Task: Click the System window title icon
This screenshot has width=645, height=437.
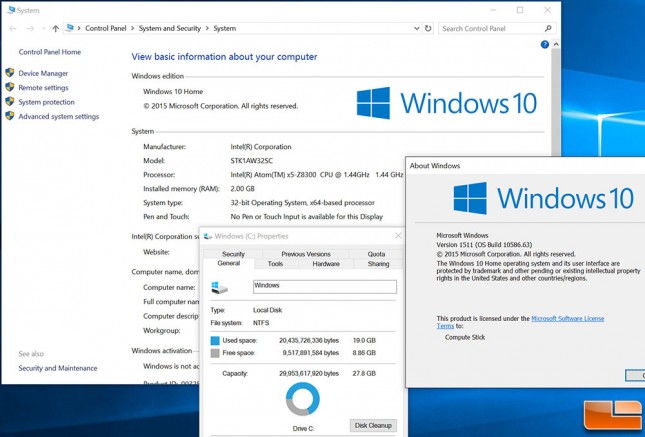Action: click(11, 10)
